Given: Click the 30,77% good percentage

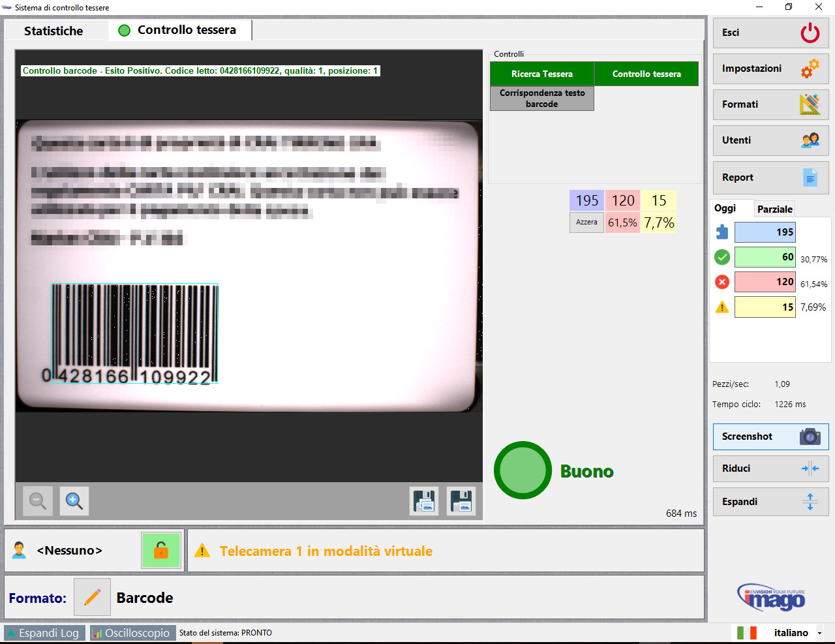Looking at the screenshot, I should (x=813, y=260).
